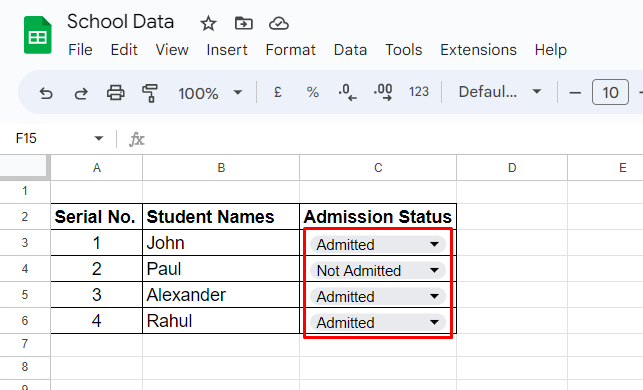Click the font size 10 field

[x=610, y=92]
